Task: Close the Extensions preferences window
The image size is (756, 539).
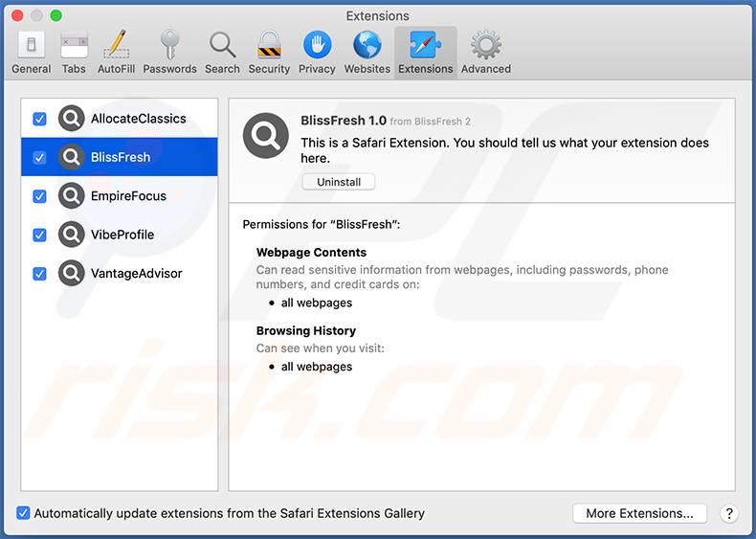Action: pos(17,15)
